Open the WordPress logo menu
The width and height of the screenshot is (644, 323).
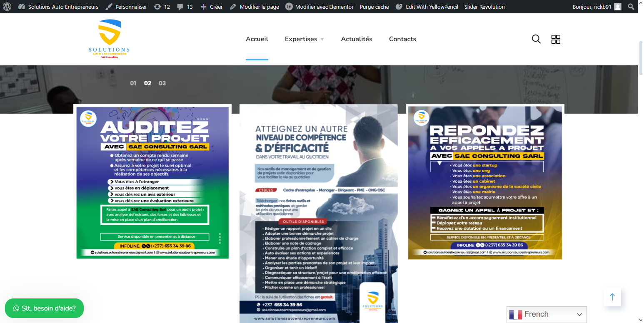click(7, 7)
